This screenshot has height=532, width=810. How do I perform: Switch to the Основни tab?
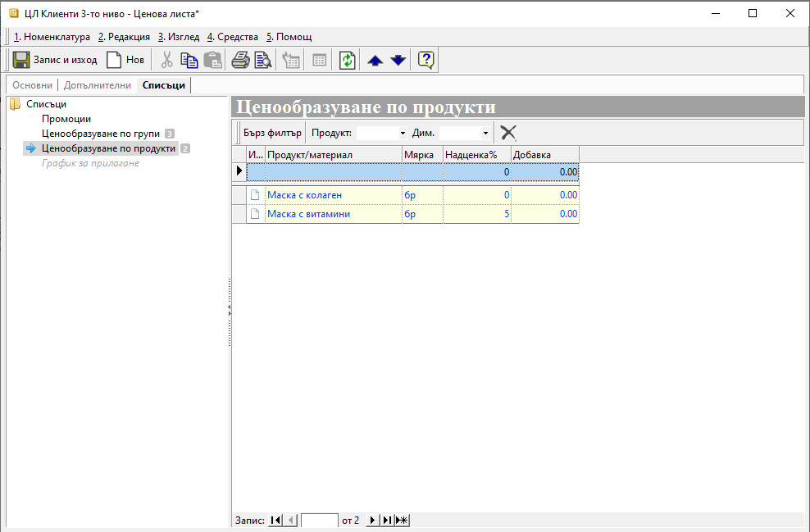(x=33, y=85)
